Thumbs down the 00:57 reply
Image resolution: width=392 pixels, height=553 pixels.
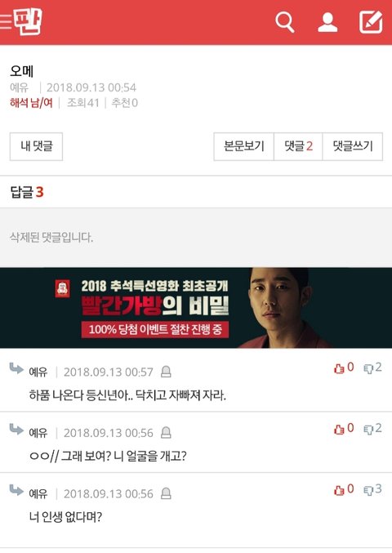pyautogui.click(x=372, y=368)
